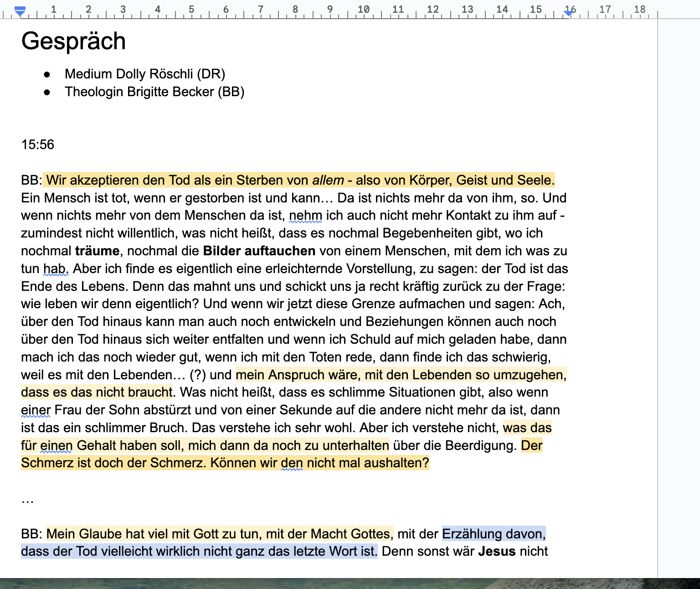Click the bullet item "Medium Dolly Röschli (DR)"
The width and height of the screenshot is (700, 589).
point(144,74)
